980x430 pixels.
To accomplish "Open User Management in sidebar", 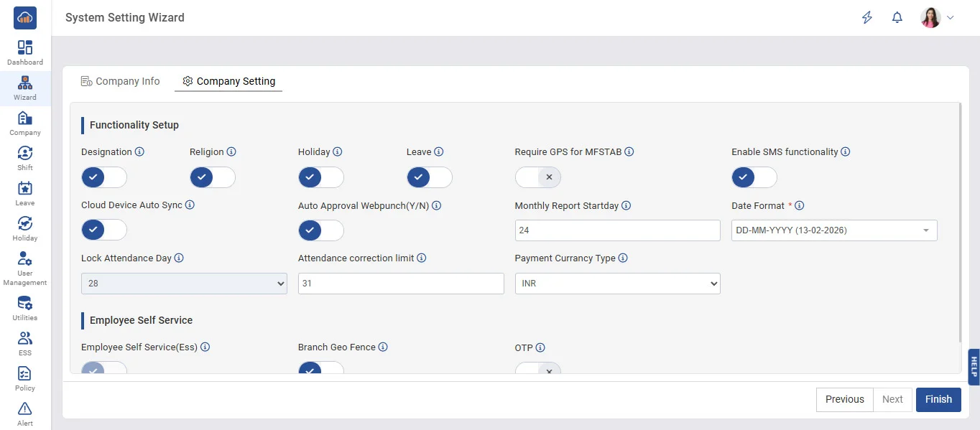I will [25, 268].
